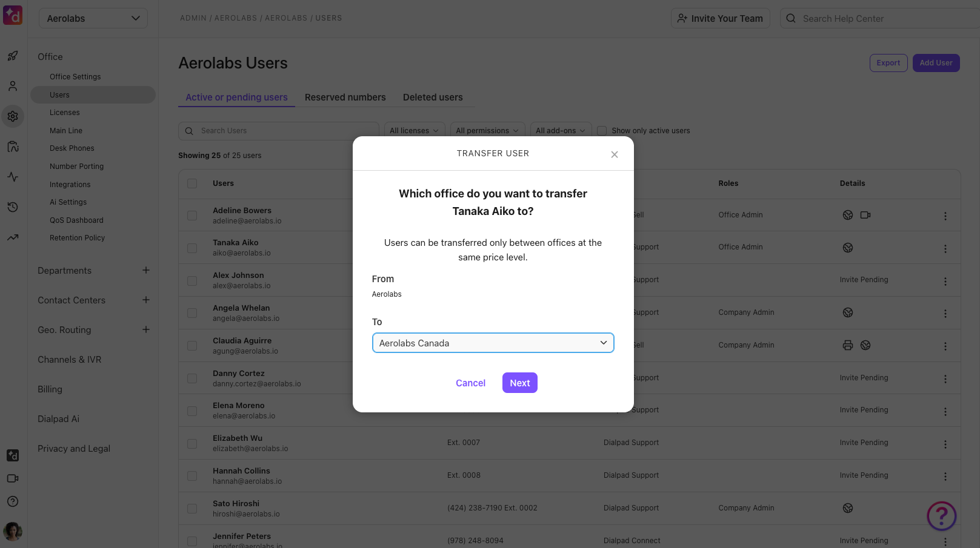Open row menu for Elizabeth Wu
This screenshot has width=980, height=548.
pyautogui.click(x=945, y=444)
